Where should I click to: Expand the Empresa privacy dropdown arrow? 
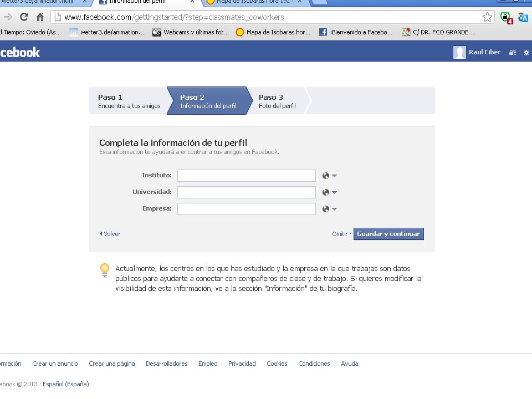pyautogui.click(x=335, y=209)
